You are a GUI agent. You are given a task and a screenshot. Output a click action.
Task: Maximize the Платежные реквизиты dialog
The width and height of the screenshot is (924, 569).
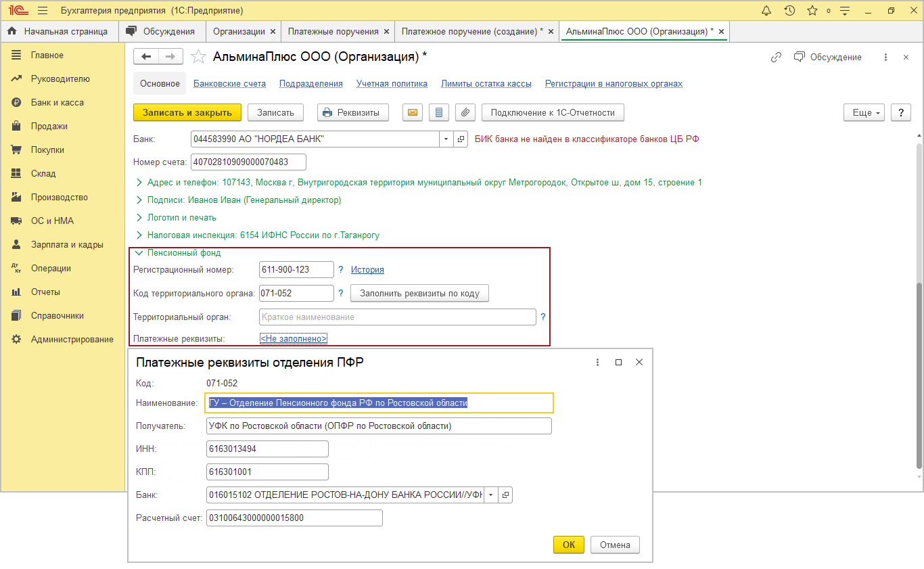coord(618,363)
